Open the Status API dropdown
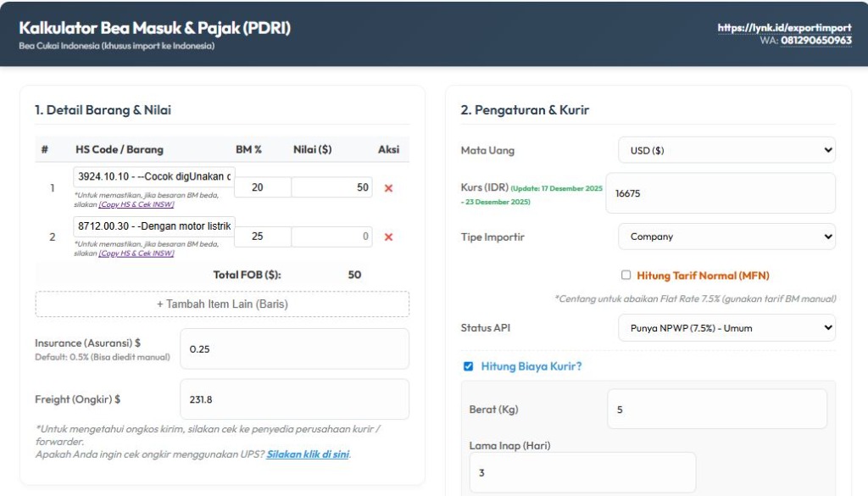Image resolution: width=868 pixels, height=496 pixels. click(726, 328)
